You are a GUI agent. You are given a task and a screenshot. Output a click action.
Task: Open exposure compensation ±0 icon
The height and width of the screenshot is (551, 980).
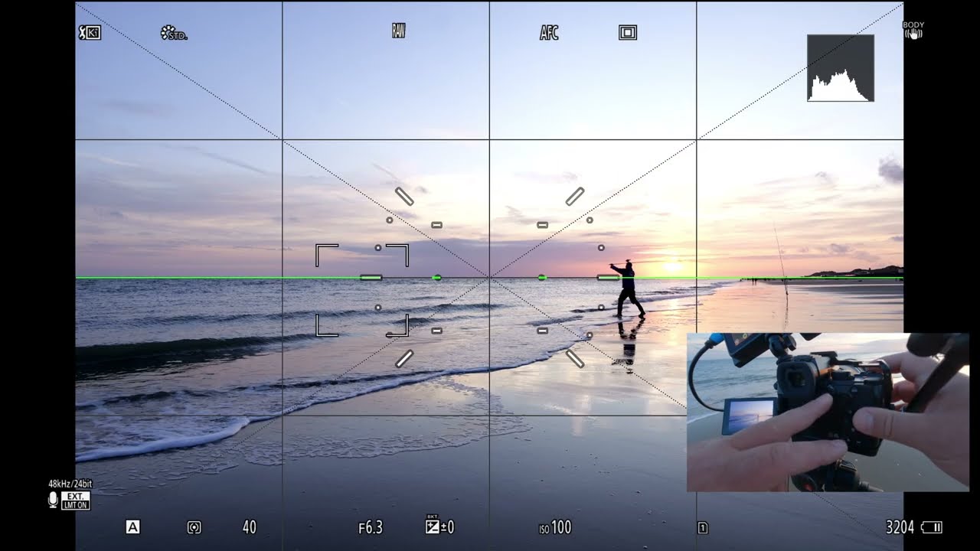(439, 525)
